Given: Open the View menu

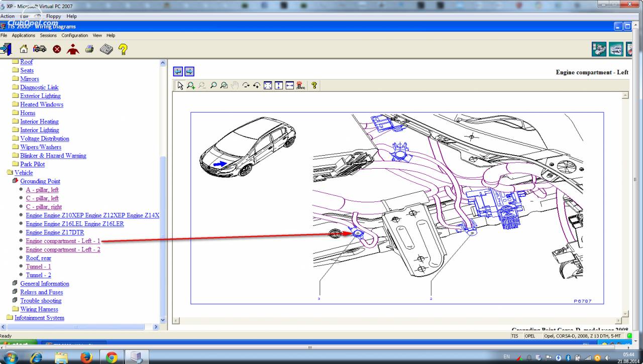Looking at the screenshot, I should (97, 36).
